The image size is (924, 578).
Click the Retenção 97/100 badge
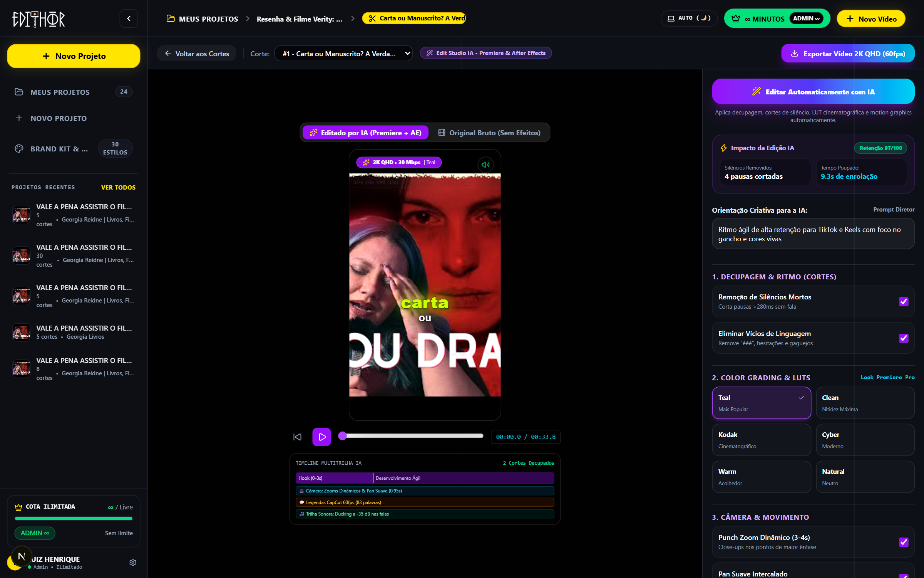click(880, 148)
